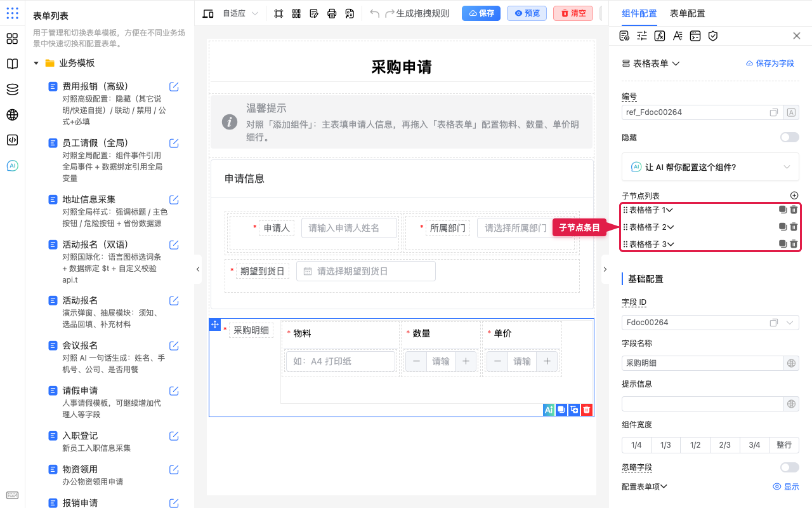Click the 显示 eye toggle
Screen dimensions: 812x508
point(786,487)
